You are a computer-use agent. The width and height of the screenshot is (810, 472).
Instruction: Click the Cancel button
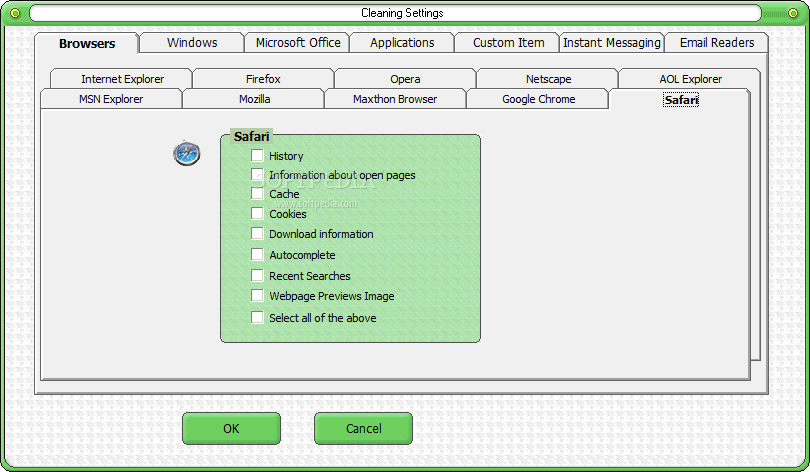point(363,428)
